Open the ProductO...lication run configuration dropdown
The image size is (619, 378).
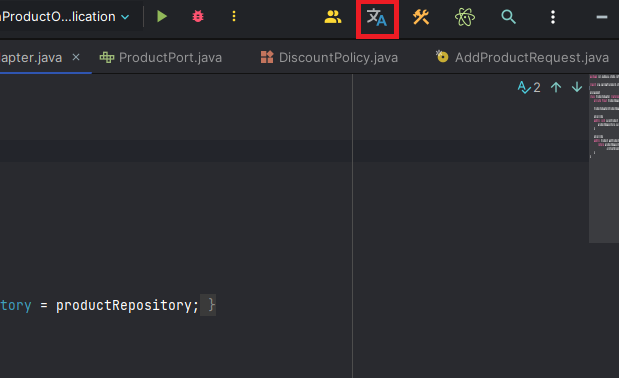(x=65, y=17)
